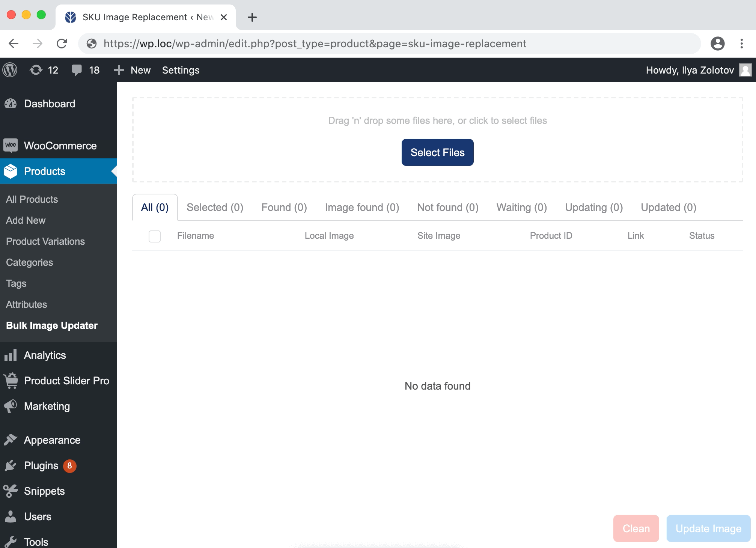Click the plus icon beside New
756x548 pixels.
point(119,70)
